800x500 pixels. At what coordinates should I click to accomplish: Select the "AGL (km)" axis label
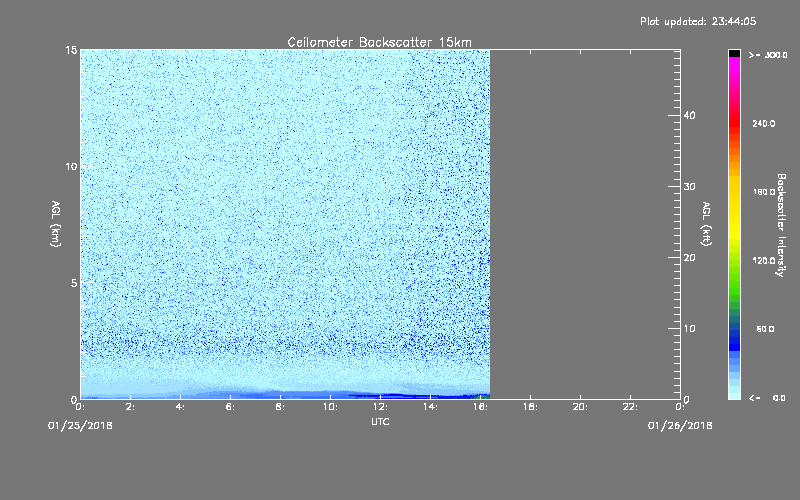56,224
